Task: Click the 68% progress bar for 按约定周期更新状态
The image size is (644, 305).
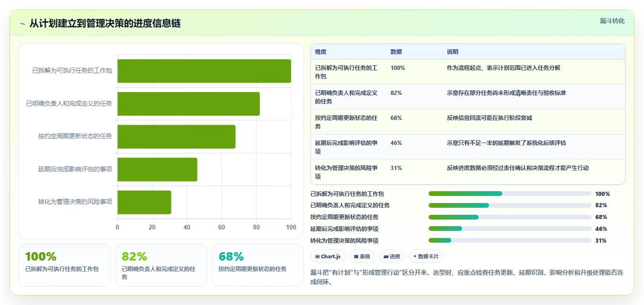Action: click(x=510, y=217)
